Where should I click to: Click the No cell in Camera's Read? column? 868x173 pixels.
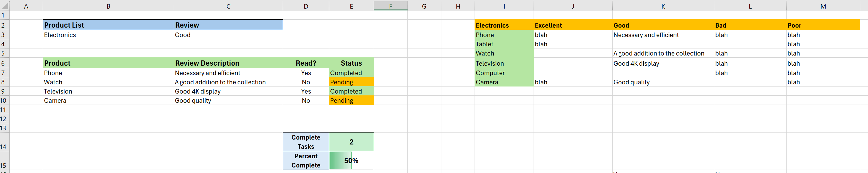coord(306,100)
